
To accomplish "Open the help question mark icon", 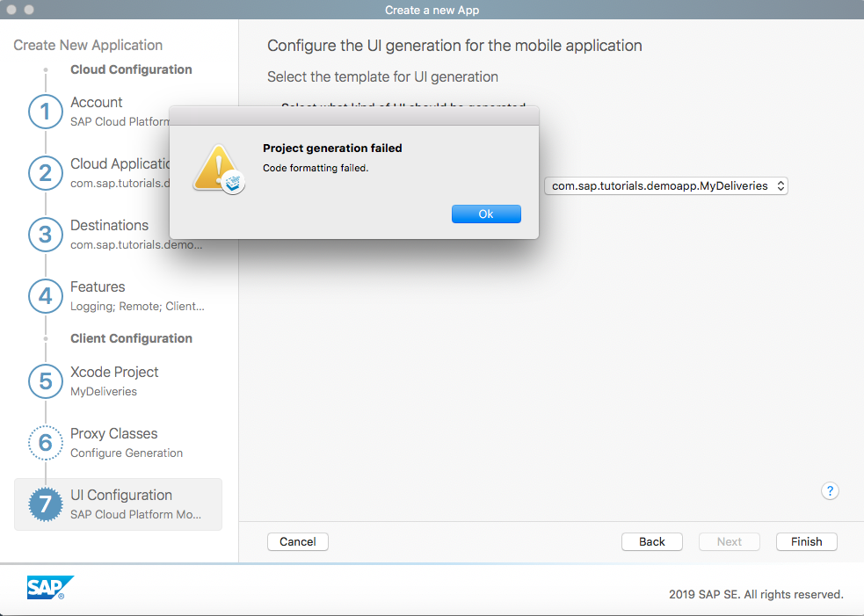I will click(x=830, y=490).
